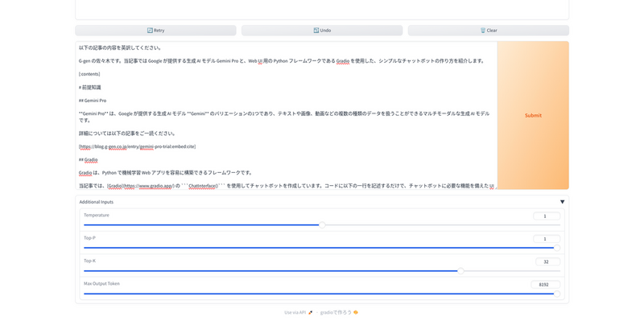Click the Additional Inputs label
This screenshot has height=321, width=644.
click(x=96, y=202)
